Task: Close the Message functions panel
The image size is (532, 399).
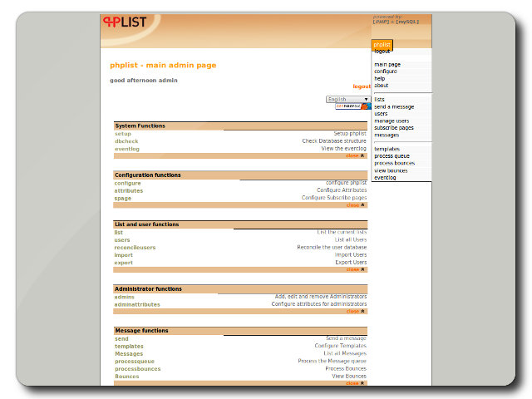Action: [x=355, y=383]
